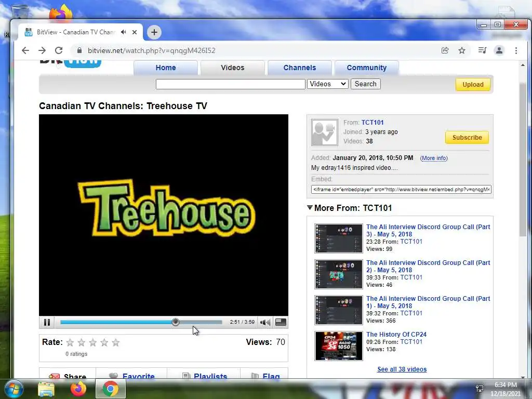Open the Community navigation tab
Image resolution: width=532 pixels, height=399 pixels.
pyautogui.click(x=366, y=68)
